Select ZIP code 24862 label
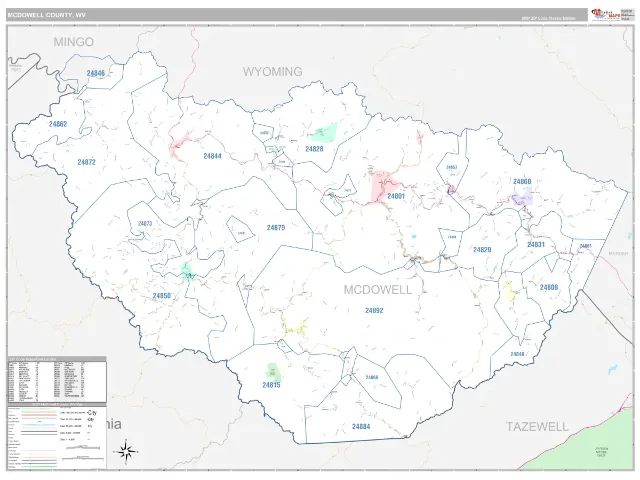This screenshot has height=480, width=640. [58, 124]
